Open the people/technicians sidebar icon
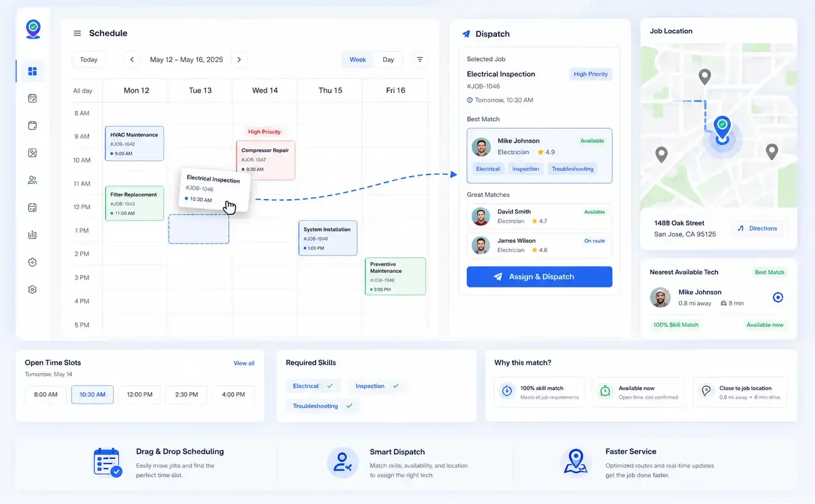815x504 pixels. point(33,180)
